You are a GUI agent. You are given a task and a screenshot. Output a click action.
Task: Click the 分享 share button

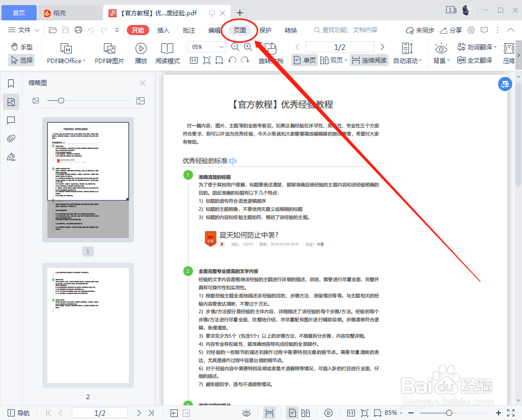(x=451, y=30)
